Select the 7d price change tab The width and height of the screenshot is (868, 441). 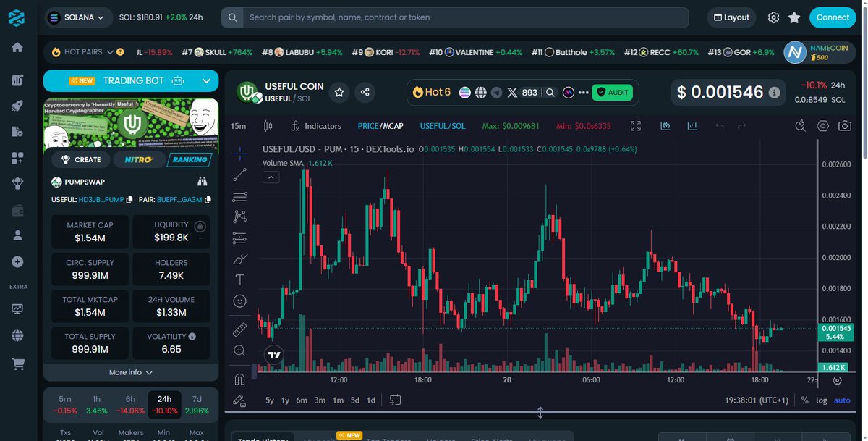pos(197,406)
